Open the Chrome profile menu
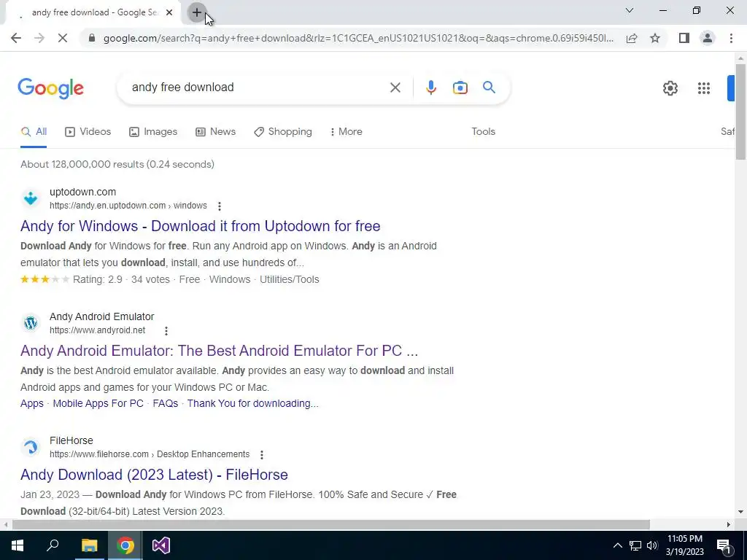Screen dimensions: 747x560 tap(708, 38)
